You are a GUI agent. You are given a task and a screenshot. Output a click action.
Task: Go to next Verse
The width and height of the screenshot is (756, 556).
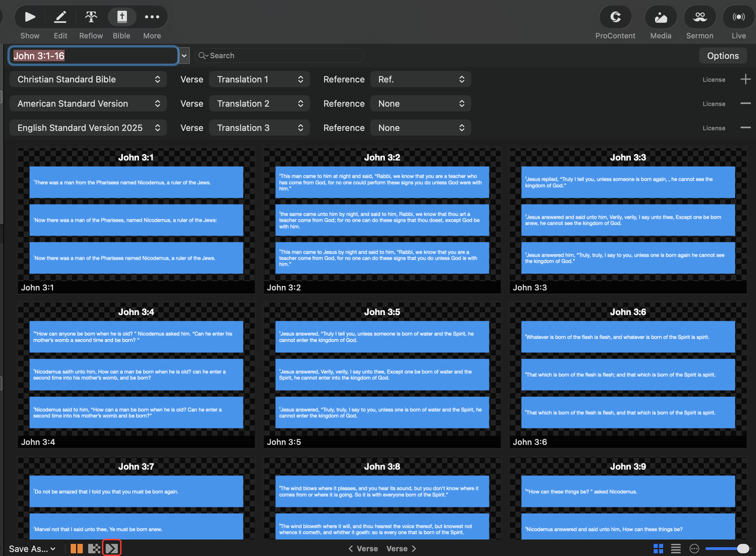point(401,549)
